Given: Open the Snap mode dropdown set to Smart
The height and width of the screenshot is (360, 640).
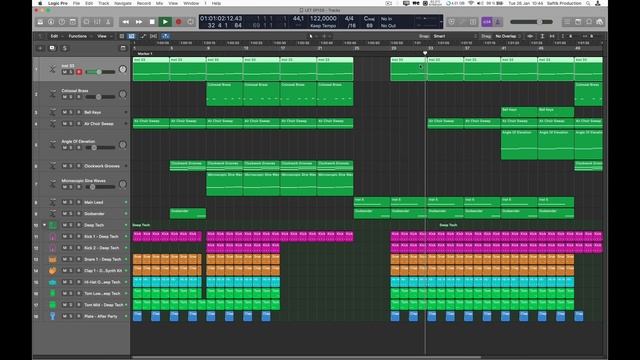Looking at the screenshot, I should [455, 36].
